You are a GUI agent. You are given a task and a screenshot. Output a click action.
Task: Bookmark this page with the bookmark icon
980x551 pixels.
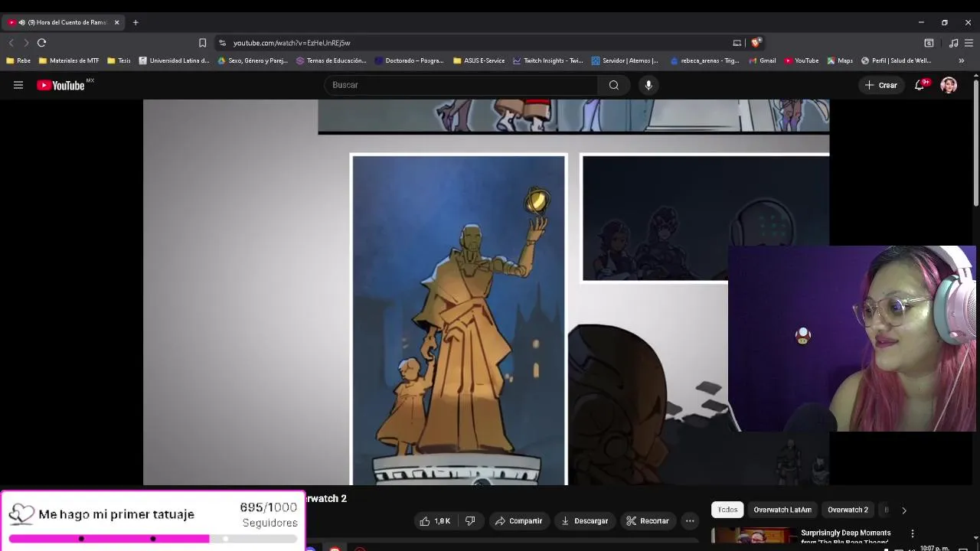pyautogui.click(x=202, y=43)
